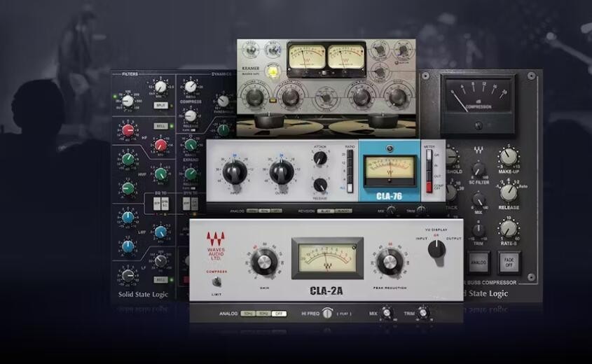592x364 pixels.
Task: Flip the COMPRESS/LIMIT switch on CLA-2A
Action: (216, 281)
